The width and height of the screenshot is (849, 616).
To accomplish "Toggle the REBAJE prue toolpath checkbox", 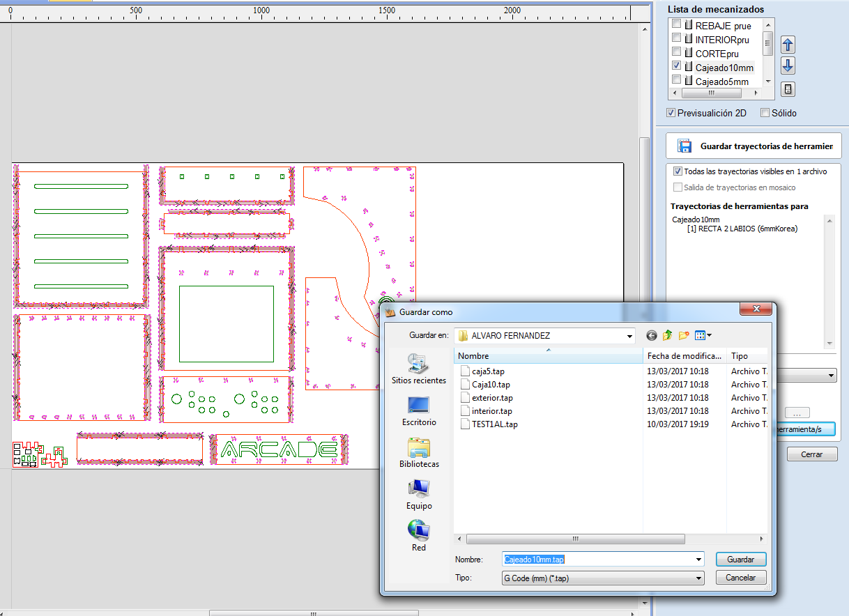I will click(676, 24).
